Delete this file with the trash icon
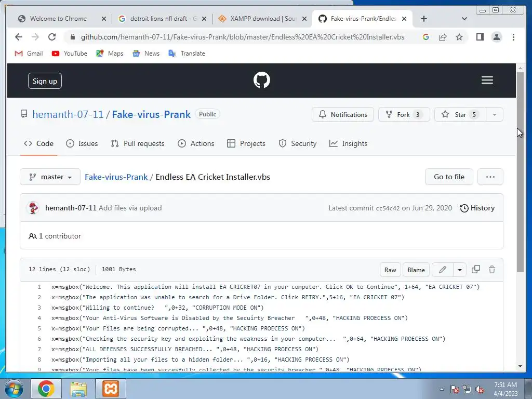Image resolution: width=532 pixels, height=399 pixels. tap(492, 270)
